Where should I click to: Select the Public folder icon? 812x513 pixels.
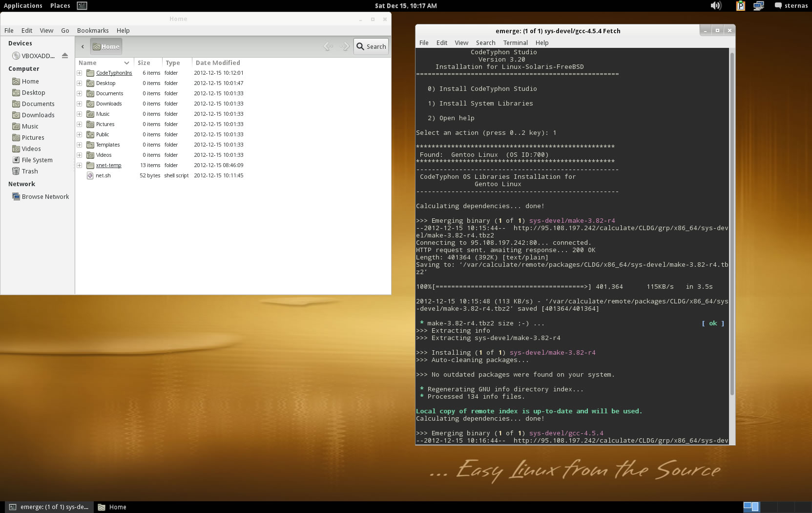point(90,134)
